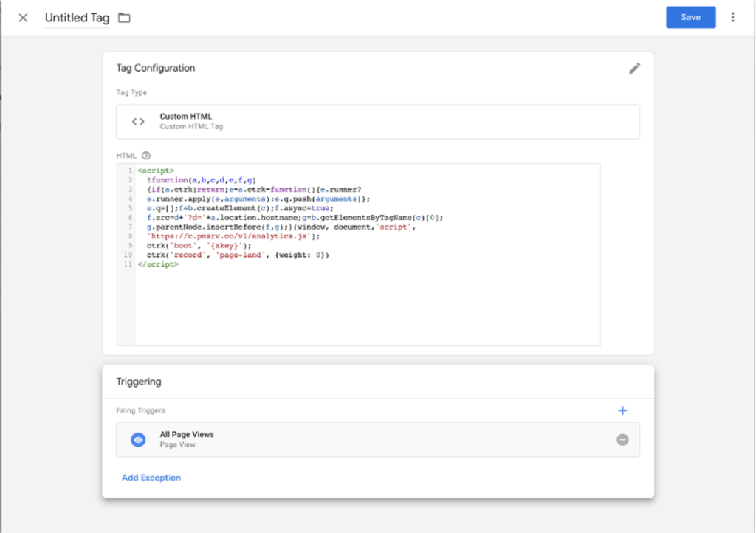Open the All Page Views trigger
Screen dimensions: 756x533
[377, 439]
